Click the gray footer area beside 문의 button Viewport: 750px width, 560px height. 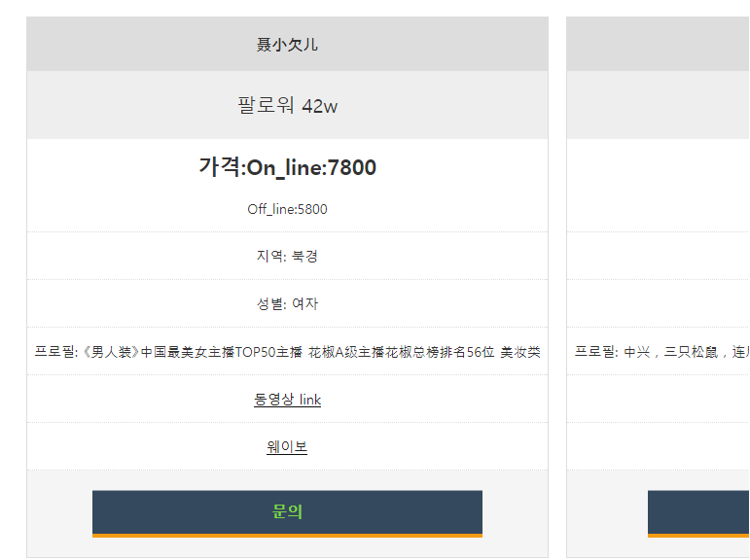[x=515, y=513]
